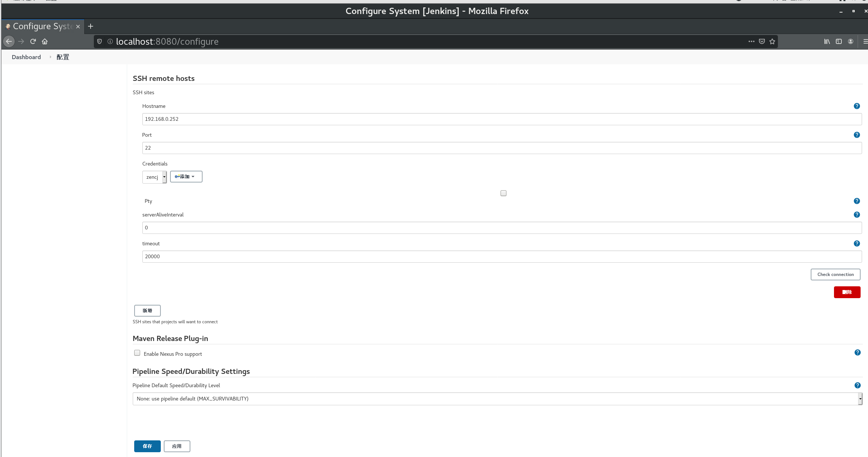The width and height of the screenshot is (868, 457).
Task: Click the Check connection button
Action: tap(835, 274)
